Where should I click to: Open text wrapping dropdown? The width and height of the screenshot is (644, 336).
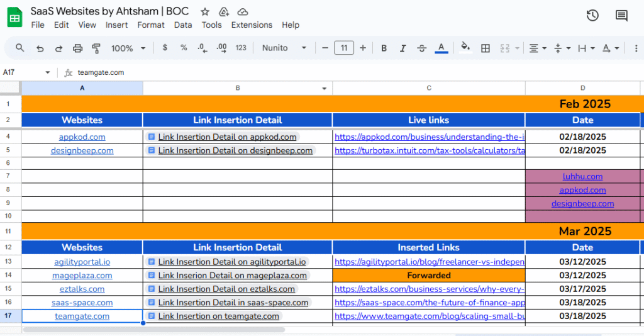586,48
